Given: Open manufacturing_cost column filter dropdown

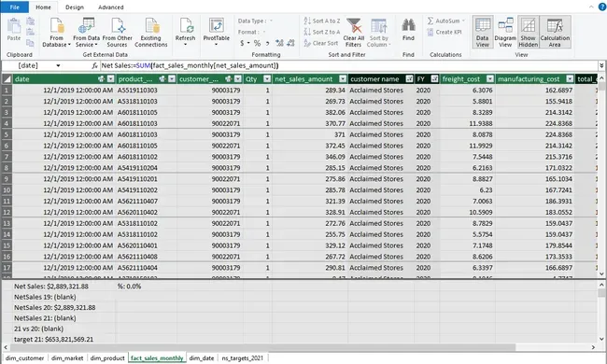Looking at the screenshot, I should click(570, 79).
